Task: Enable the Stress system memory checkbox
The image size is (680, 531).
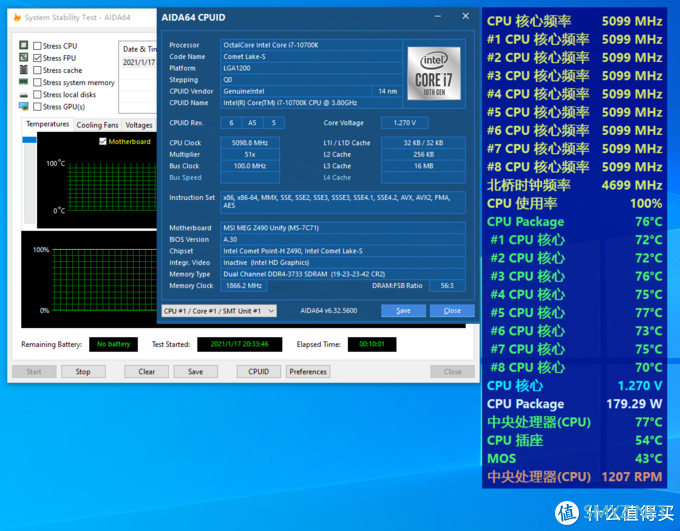Action: click(37, 82)
